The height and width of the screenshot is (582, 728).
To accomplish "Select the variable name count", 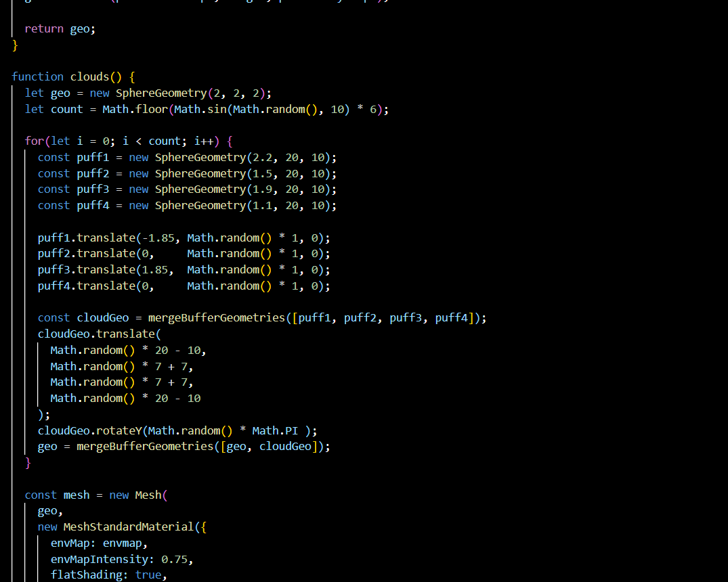I will tap(66, 109).
